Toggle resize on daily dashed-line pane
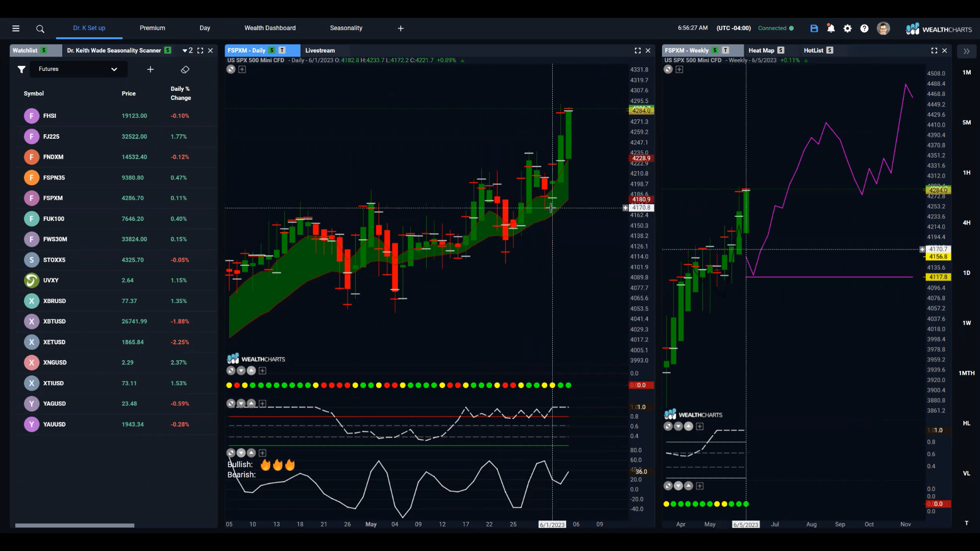The image size is (980, 551). (231, 404)
